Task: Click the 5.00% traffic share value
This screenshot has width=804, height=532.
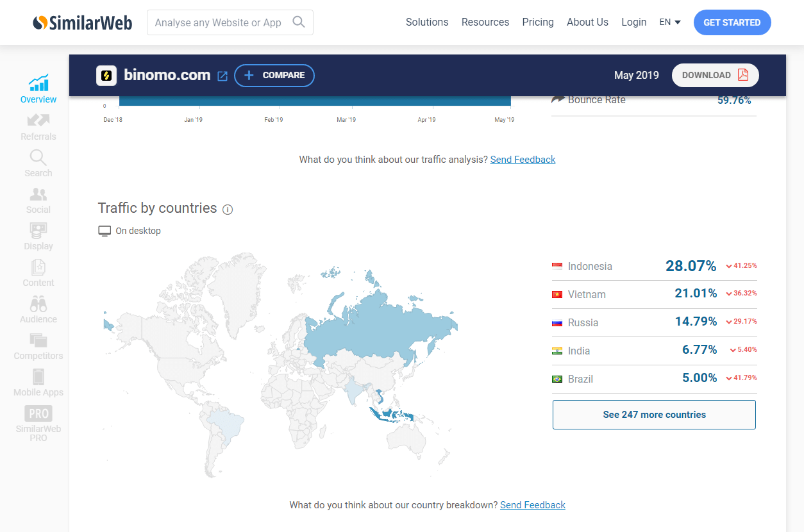Action: [x=699, y=378]
